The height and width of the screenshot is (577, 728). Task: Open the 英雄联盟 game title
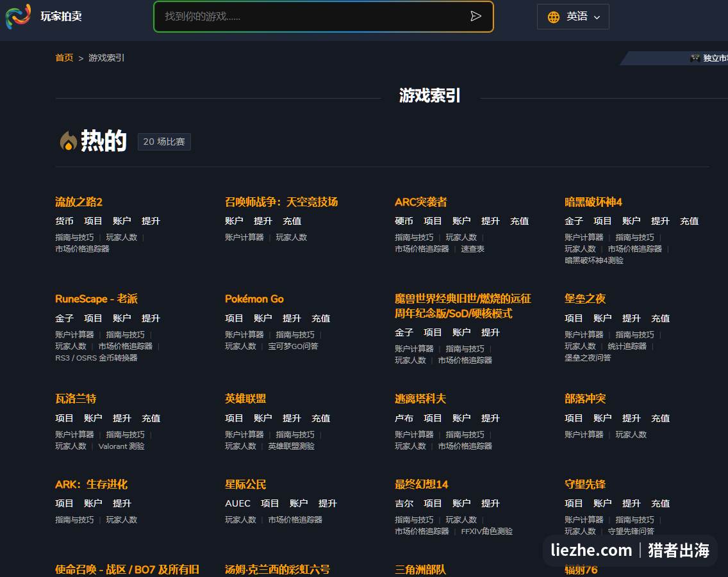245,398
